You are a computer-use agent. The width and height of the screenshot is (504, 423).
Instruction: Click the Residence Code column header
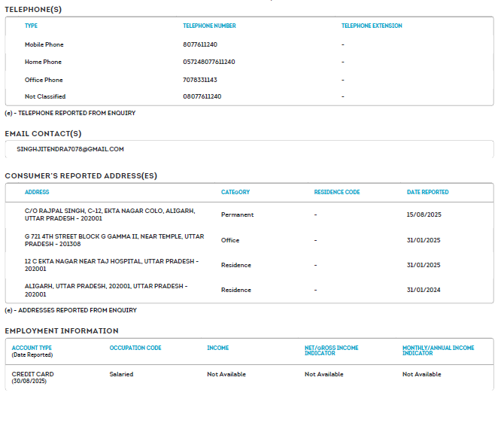[337, 192]
